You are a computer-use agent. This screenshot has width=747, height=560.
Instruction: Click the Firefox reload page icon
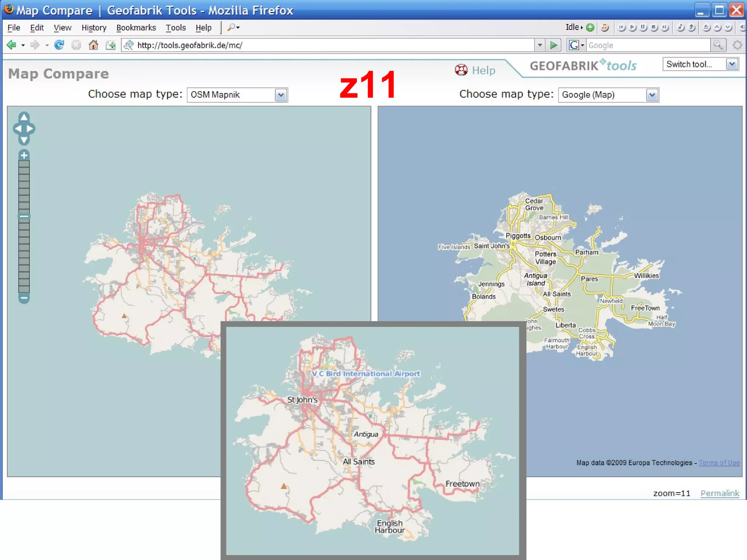click(59, 45)
